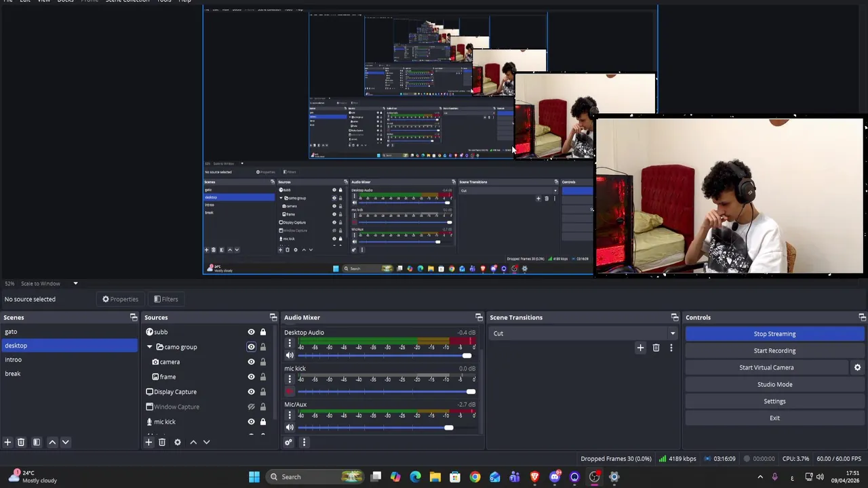Open the source Filters button above the docks

[165, 299]
